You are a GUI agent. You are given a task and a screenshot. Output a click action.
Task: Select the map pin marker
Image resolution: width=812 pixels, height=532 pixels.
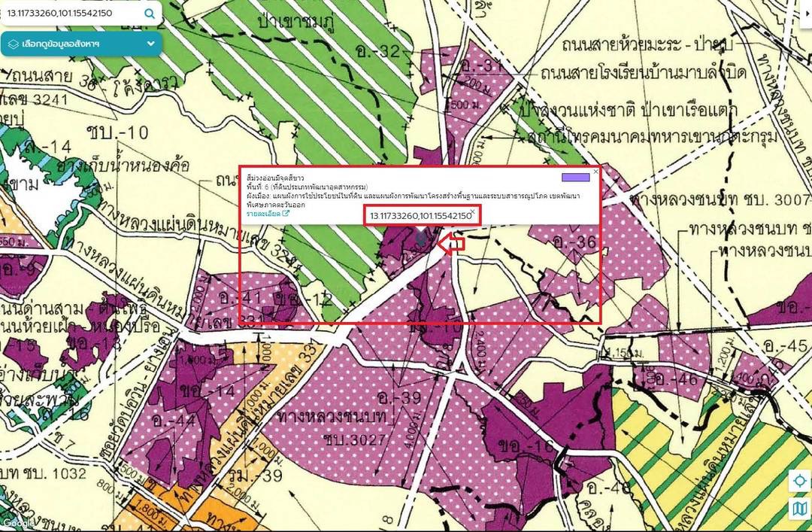(422, 239)
